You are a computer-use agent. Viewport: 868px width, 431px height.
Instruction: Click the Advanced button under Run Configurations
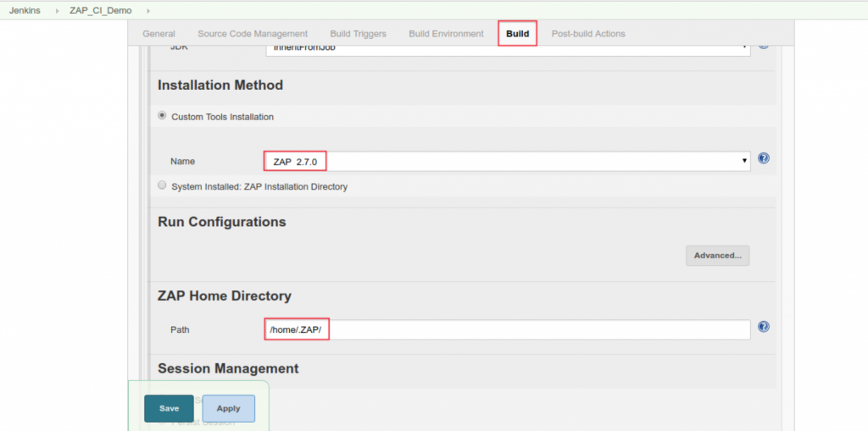coord(717,255)
